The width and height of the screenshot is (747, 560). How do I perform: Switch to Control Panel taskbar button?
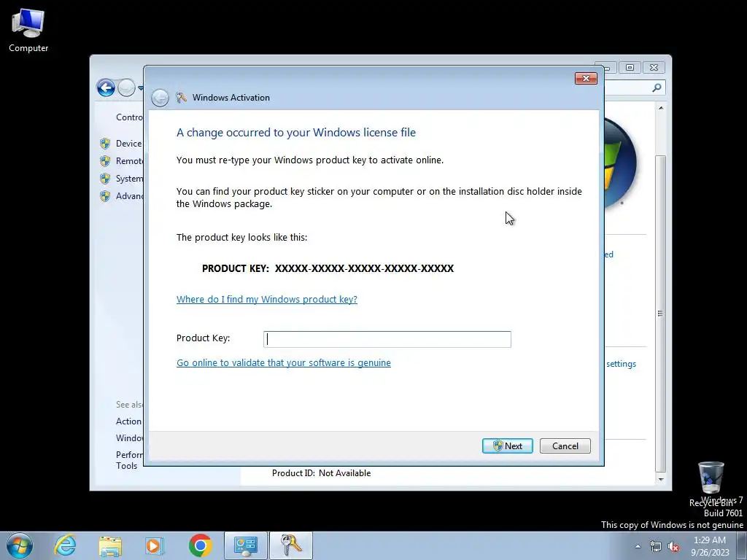coord(246,545)
